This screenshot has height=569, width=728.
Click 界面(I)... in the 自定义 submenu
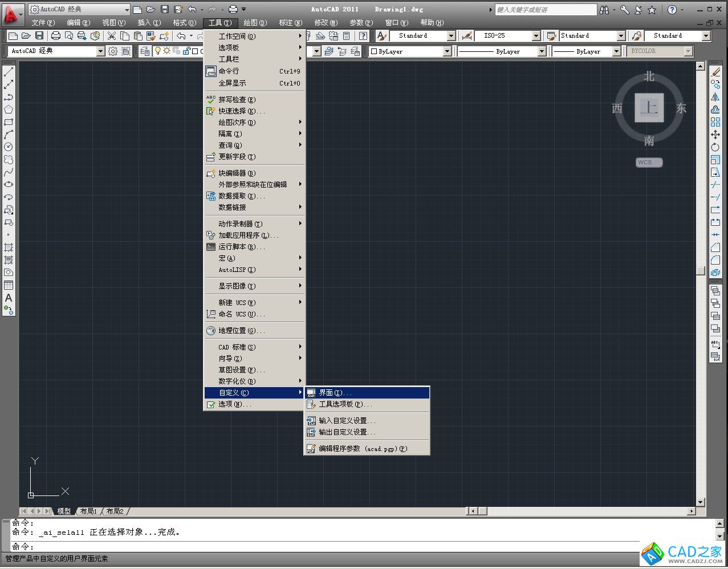pyautogui.click(x=367, y=393)
